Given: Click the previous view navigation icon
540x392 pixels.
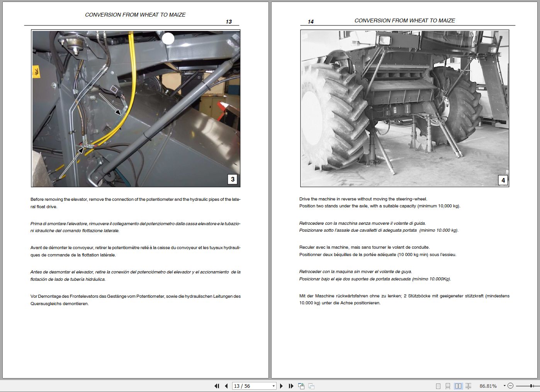Looking at the screenshot, I should coord(301,386).
